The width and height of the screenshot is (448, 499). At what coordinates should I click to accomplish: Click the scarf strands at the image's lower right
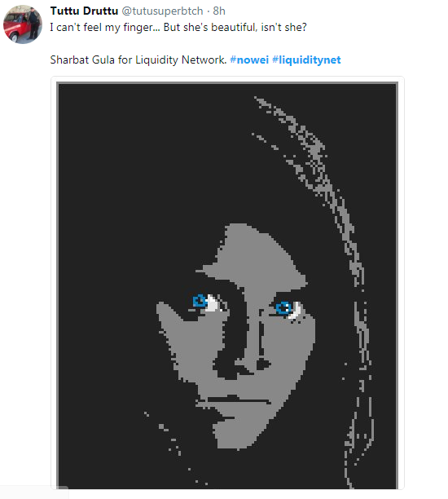click(359, 439)
